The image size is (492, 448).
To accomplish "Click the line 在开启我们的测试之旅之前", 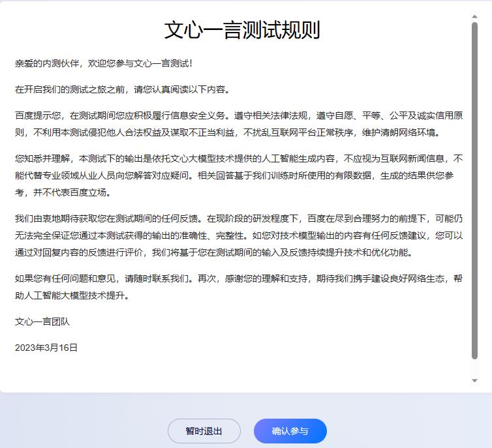I will tap(123, 89).
